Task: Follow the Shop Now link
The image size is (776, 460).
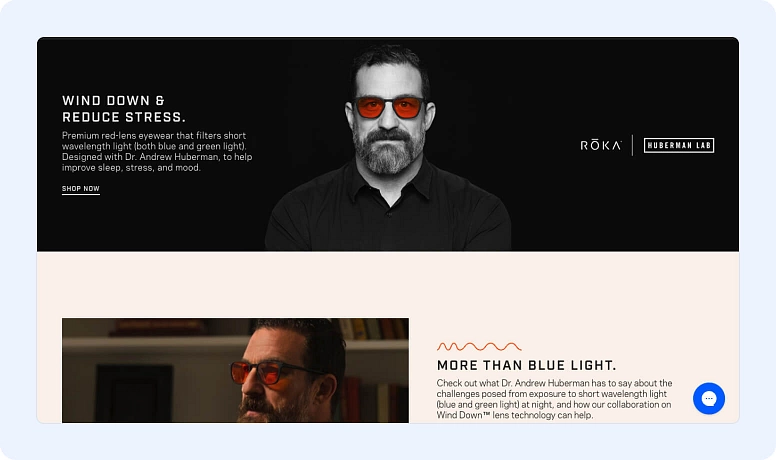Action: [81, 189]
